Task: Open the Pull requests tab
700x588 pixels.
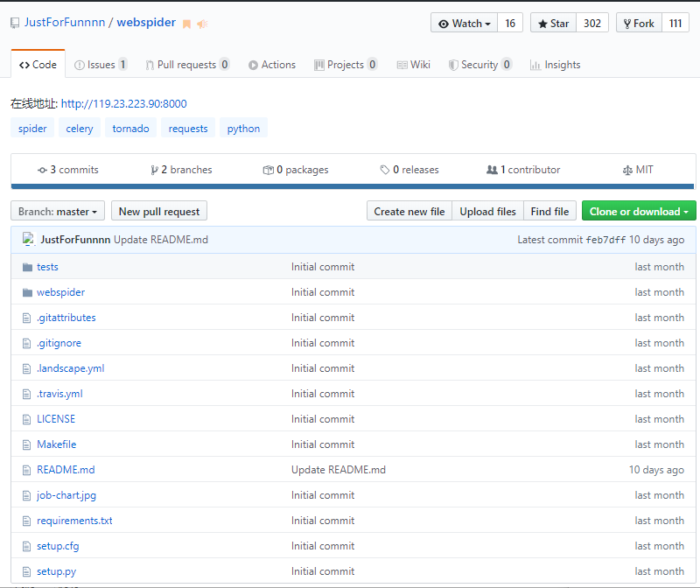Action: pyautogui.click(x=187, y=65)
